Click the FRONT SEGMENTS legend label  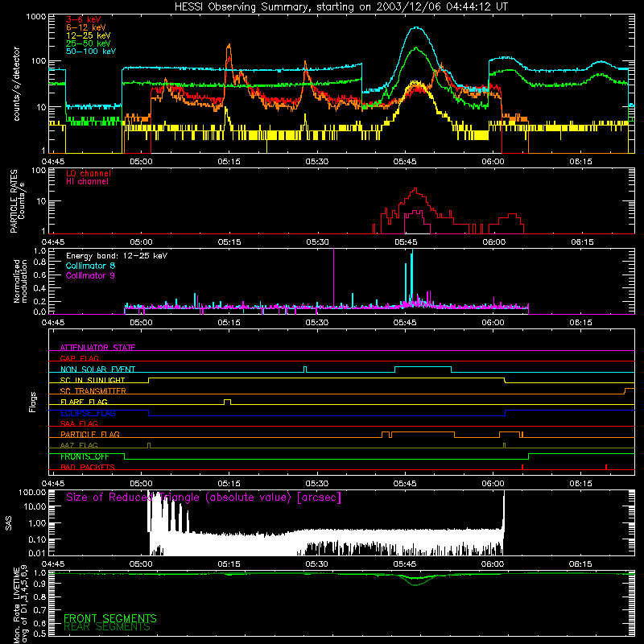click(x=110, y=618)
